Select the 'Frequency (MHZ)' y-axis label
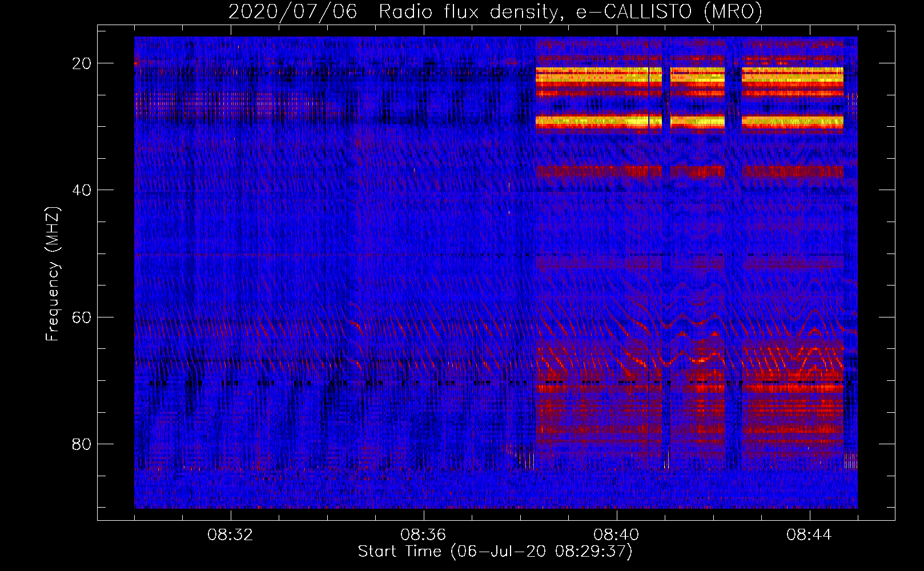Screen dimensions: 924x571 click(53, 274)
